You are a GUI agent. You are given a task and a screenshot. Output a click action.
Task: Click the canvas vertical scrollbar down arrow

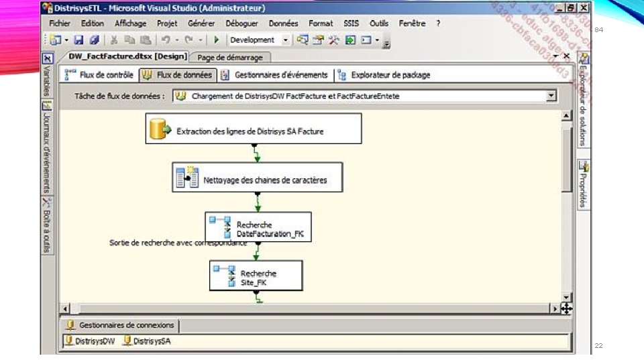point(566,297)
